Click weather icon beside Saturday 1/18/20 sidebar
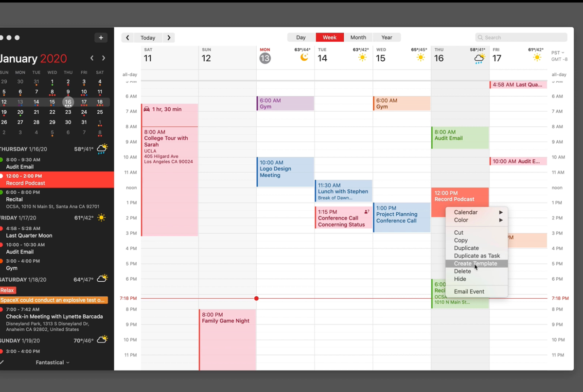Screen dimensions: 583x392 pyautogui.click(x=102, y=279)
